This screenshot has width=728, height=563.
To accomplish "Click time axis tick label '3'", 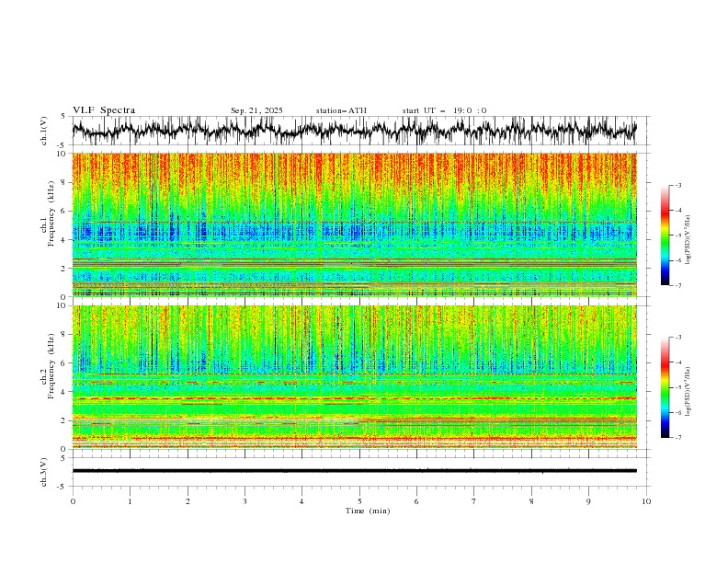I will click(245, 501).
